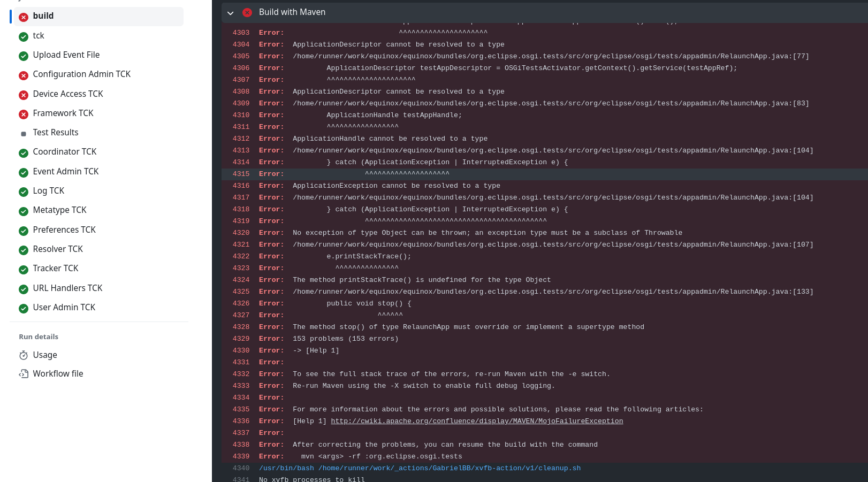The image size is (868, 482).
Task: Select log line number 4315
Action: click(241, 173)
